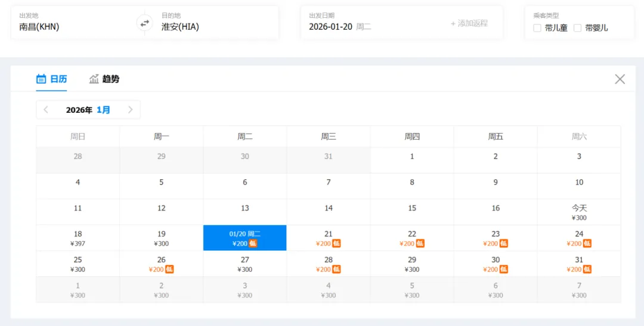Viewport: 644px width, 326px height.
Task: Select 今天 date priced ¥300
Action: click(x=579, y=212)
